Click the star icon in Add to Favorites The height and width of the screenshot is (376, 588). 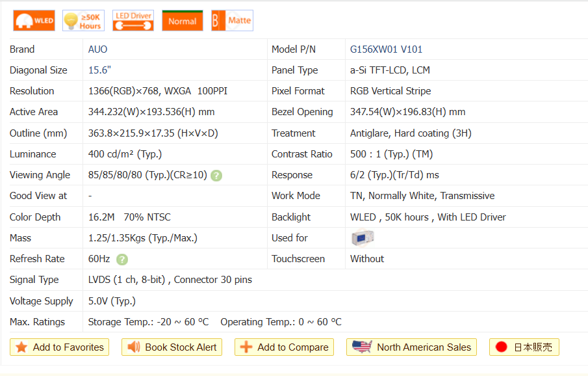pos(21,347)
